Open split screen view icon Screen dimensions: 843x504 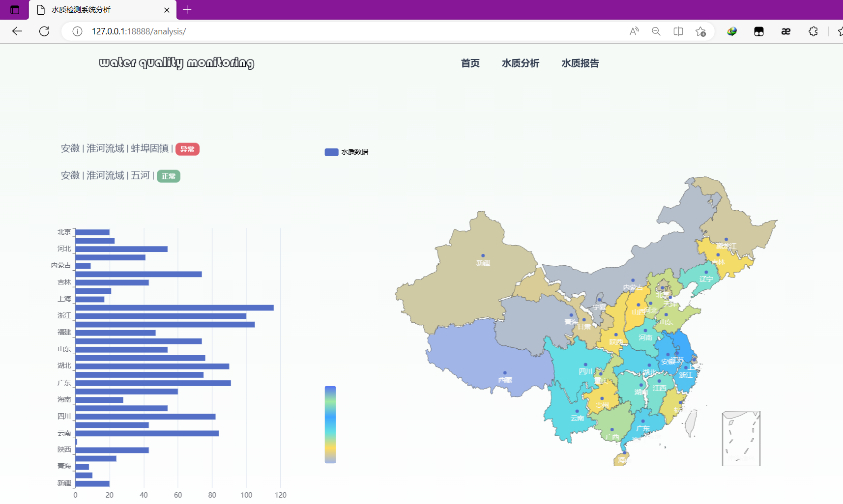pyautogui.click(x=678, y=31)
